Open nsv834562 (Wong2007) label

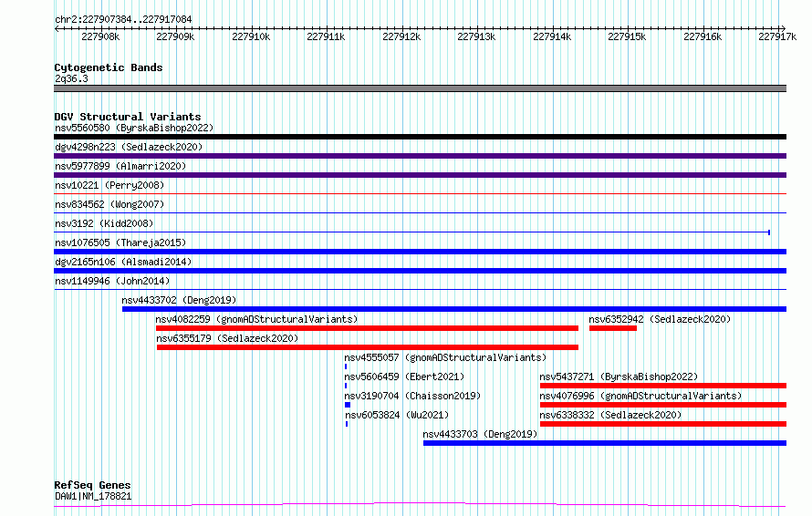(109, 204)
